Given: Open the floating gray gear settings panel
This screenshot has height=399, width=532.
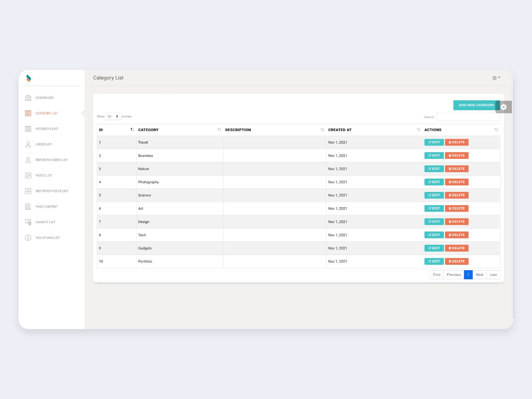Looking at the screenshot, I should (504, 107).
